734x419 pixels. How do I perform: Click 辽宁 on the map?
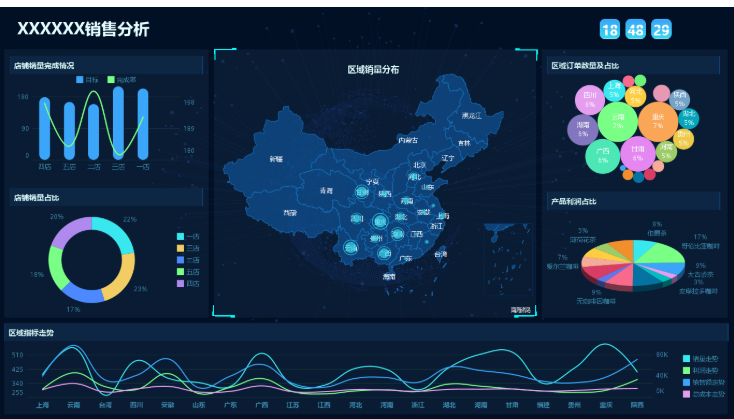(448, 158)
